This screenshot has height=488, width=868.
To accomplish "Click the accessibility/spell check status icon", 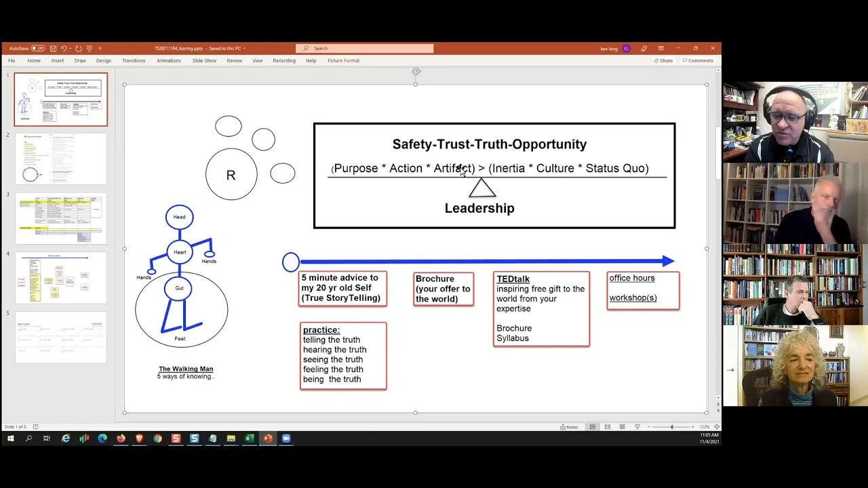I will click(x=36, y=426).
